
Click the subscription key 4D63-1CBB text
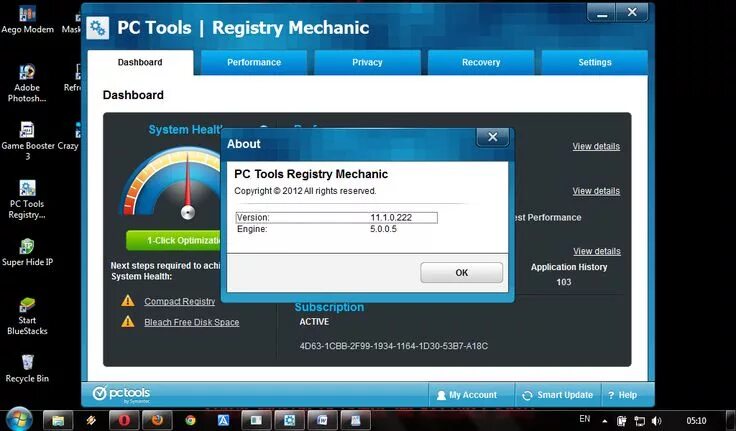tap(394, 346)
